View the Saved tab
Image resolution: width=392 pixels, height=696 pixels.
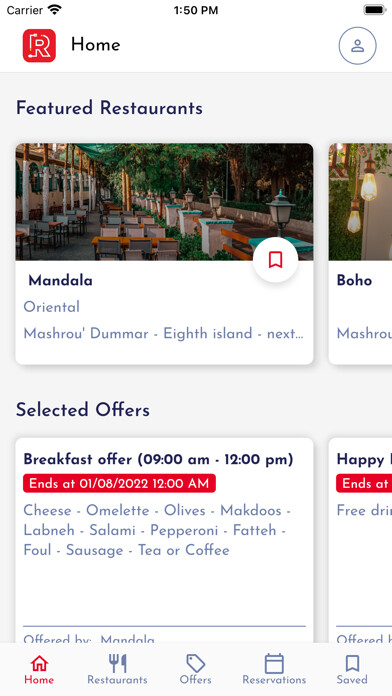[352, 669]
